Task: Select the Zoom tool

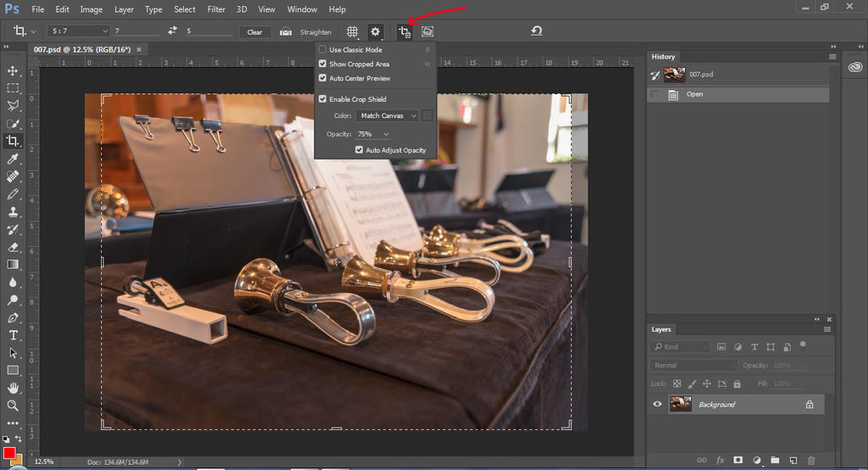Action: [13, 406]
